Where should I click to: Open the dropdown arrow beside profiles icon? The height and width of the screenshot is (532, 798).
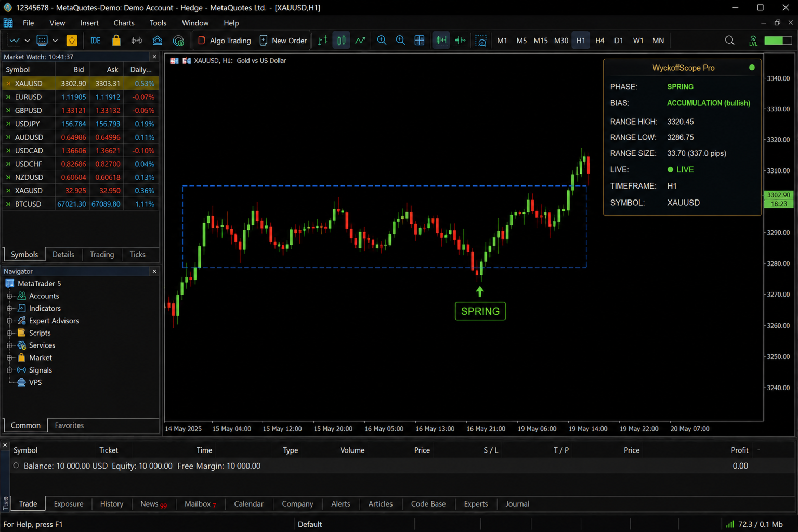pyautogui.click(x=55, y=41)
